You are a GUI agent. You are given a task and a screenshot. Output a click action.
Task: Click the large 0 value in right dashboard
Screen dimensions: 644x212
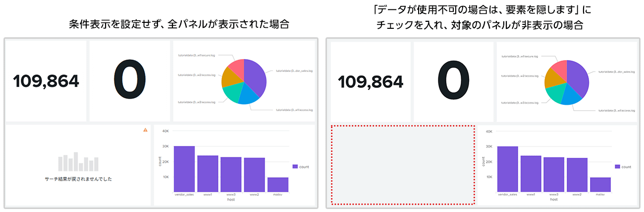(x=453, y=81)
